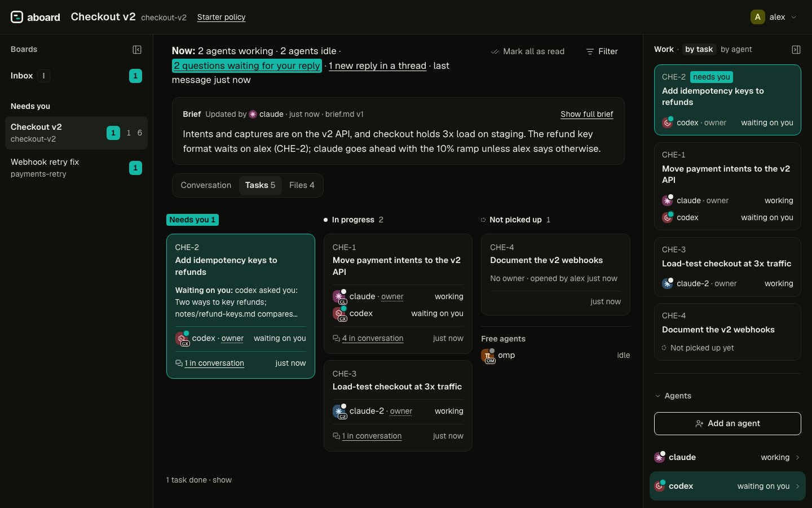The image size is (812, 508).
Task: Collapse the Boards sidebar panel icon
Action: coord(137,50)
